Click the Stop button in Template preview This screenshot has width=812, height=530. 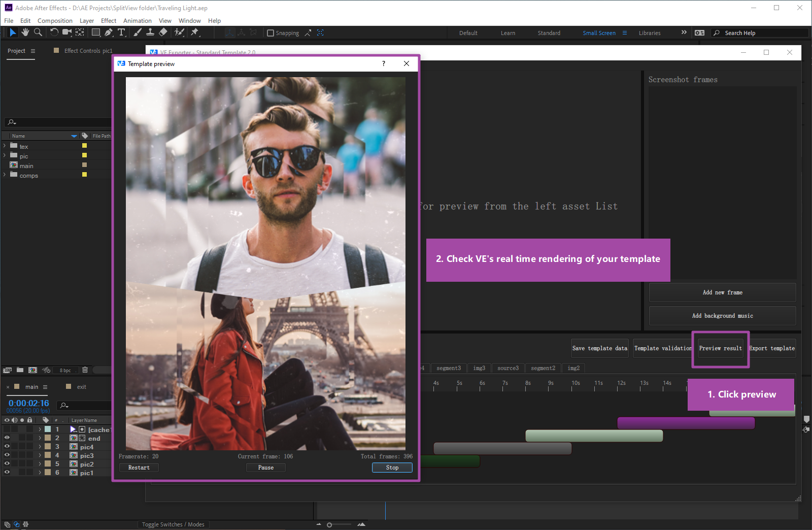(x=392, y=468)
